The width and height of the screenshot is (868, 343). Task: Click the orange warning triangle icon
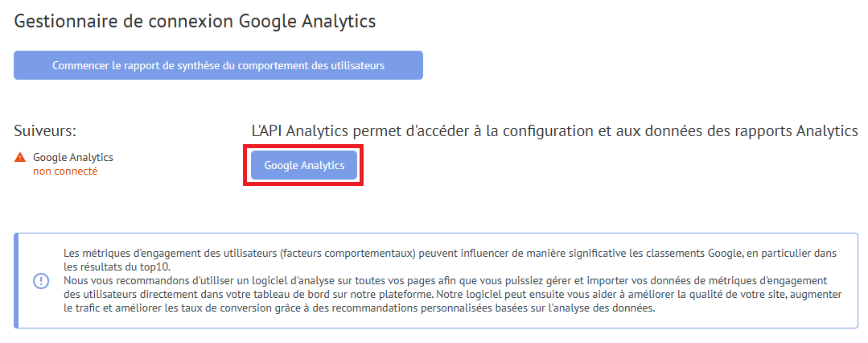[20, 157]
